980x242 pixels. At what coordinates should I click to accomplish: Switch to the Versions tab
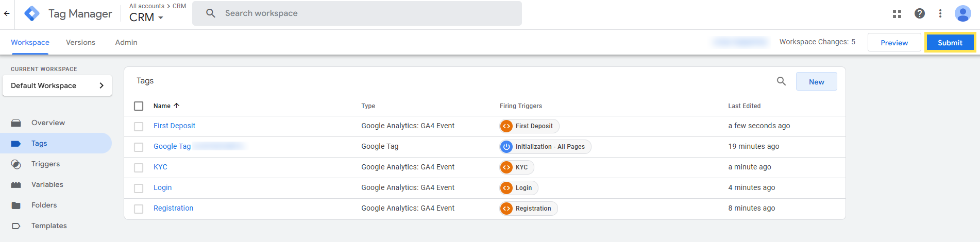80,42
